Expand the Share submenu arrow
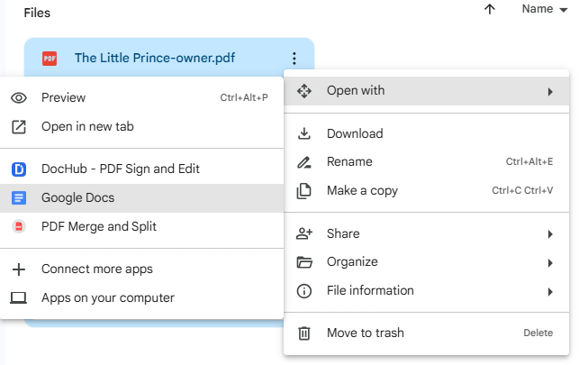Image resolution: width=588 pixels, height=365 pixels. (x=550, y=234)
